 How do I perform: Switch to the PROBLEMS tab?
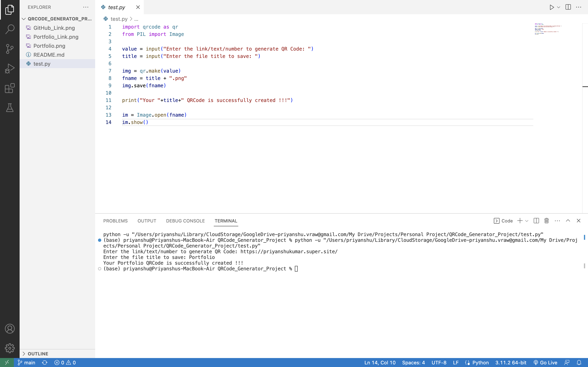(115, 221)
